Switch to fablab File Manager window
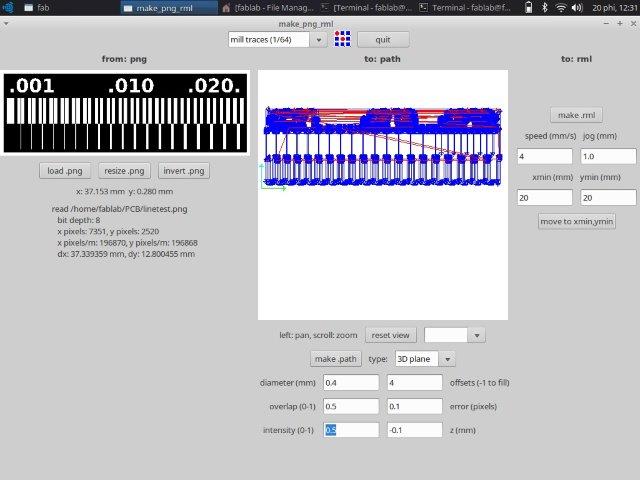The height and width of the screenshot is (480, 640). pos(269,8)
